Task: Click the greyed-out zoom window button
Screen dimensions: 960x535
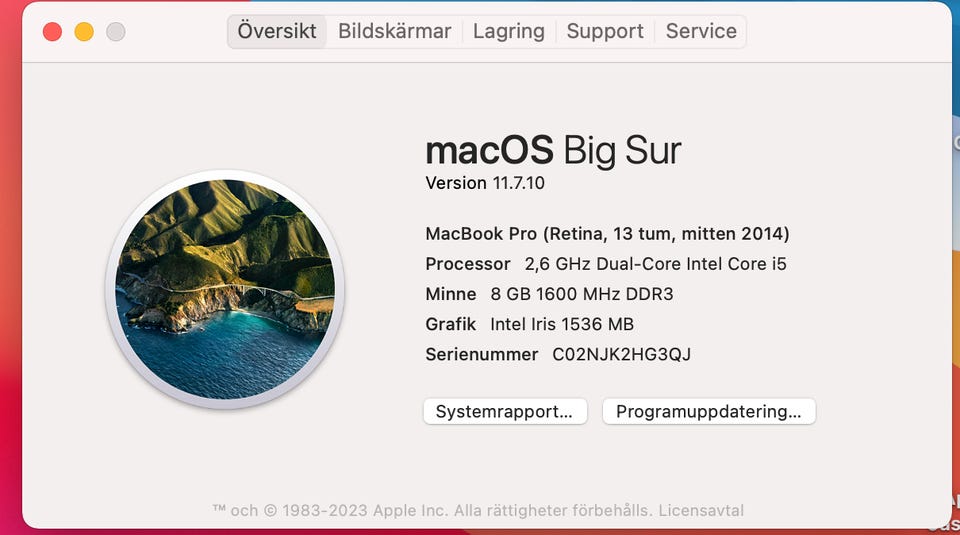Action: 116,32
